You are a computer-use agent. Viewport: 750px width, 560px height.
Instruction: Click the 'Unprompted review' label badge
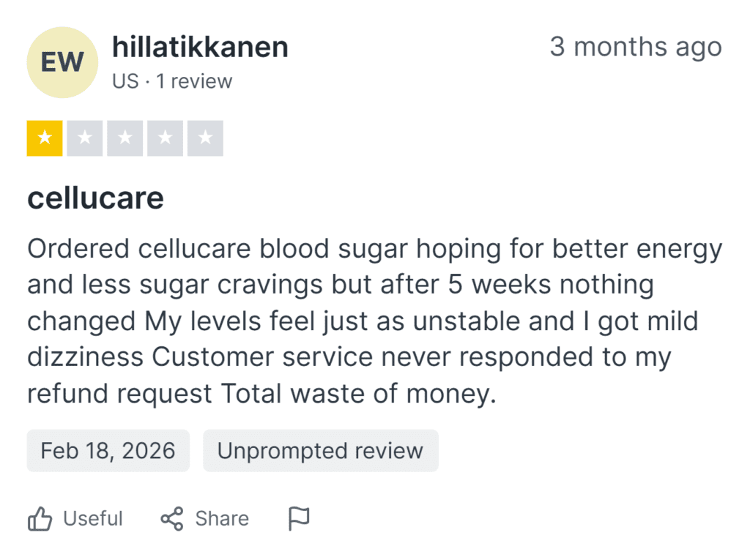tap(321, 450)
